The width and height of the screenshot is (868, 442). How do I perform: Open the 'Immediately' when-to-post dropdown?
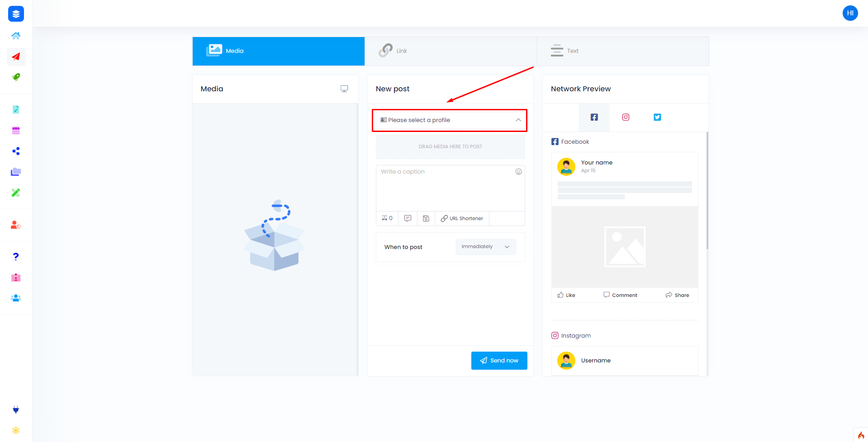tap(485, 247)
